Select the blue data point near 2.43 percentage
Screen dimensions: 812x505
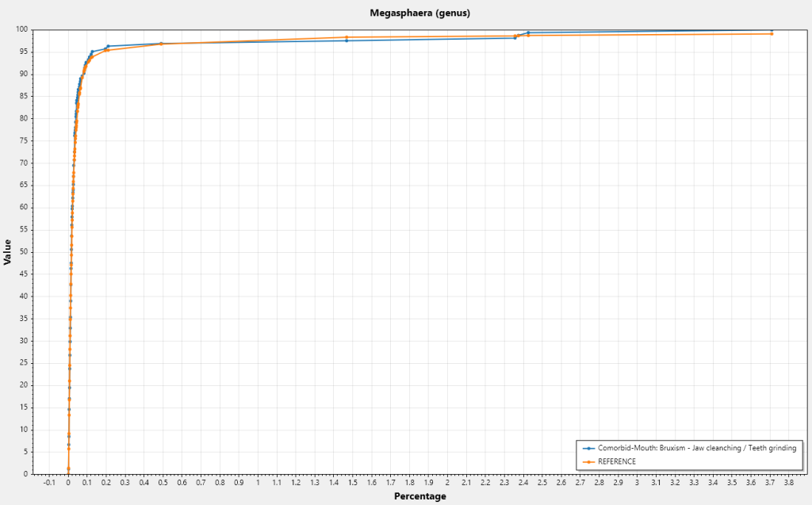528,33
